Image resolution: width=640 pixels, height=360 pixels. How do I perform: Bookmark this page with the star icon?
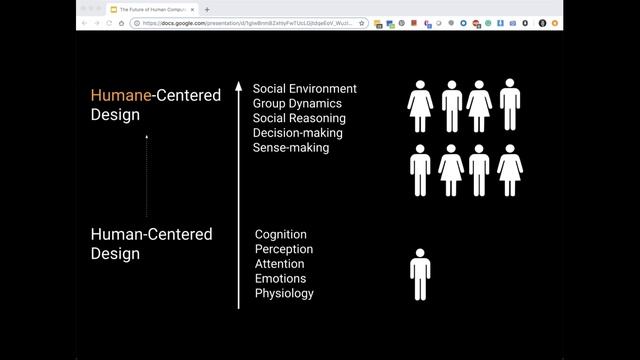click(x=362, y=23)
